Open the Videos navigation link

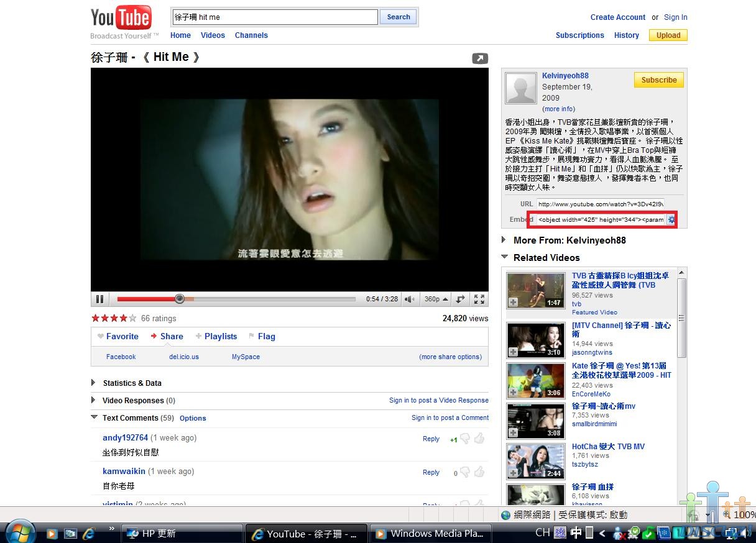click(213, 35)
